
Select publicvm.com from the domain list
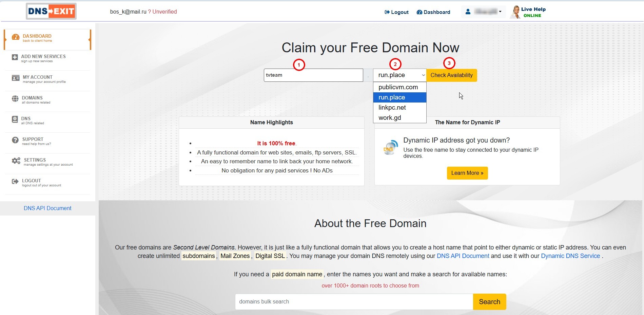398,87
